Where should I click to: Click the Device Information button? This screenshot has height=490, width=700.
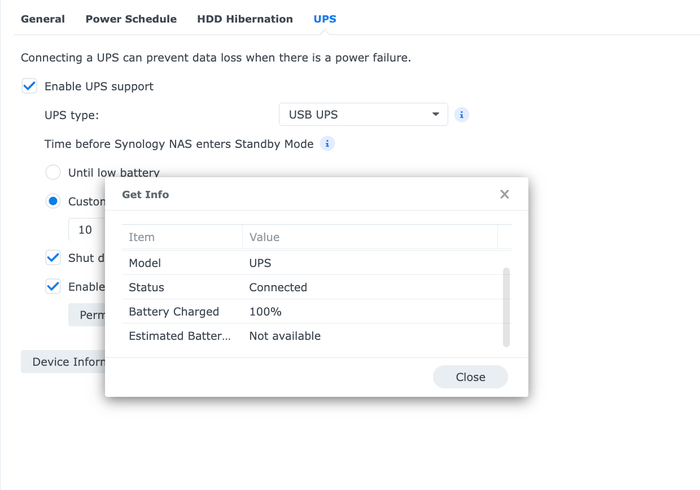coord(63,362)
